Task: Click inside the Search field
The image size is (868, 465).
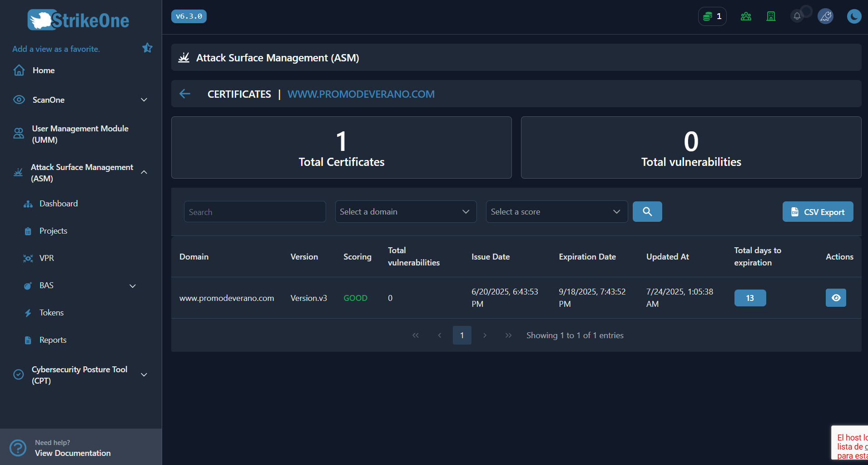Action: point(254,211)
